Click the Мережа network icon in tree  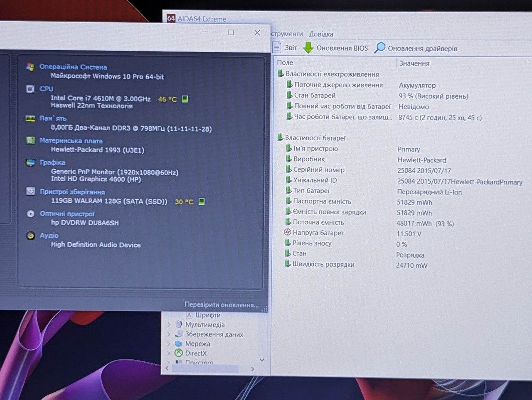coord(179,344)
